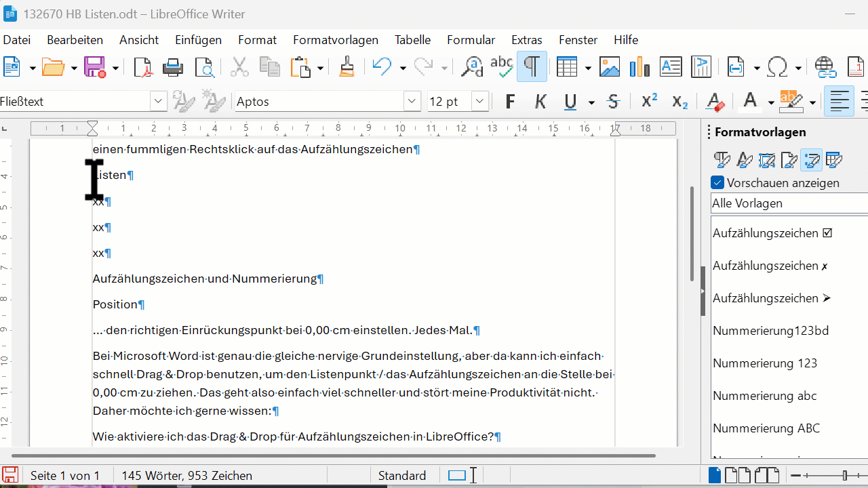This screenshot has width=868, height=488.
Task: Activate the Clone Formatting paintbrush
Action: tap(347, 67)
